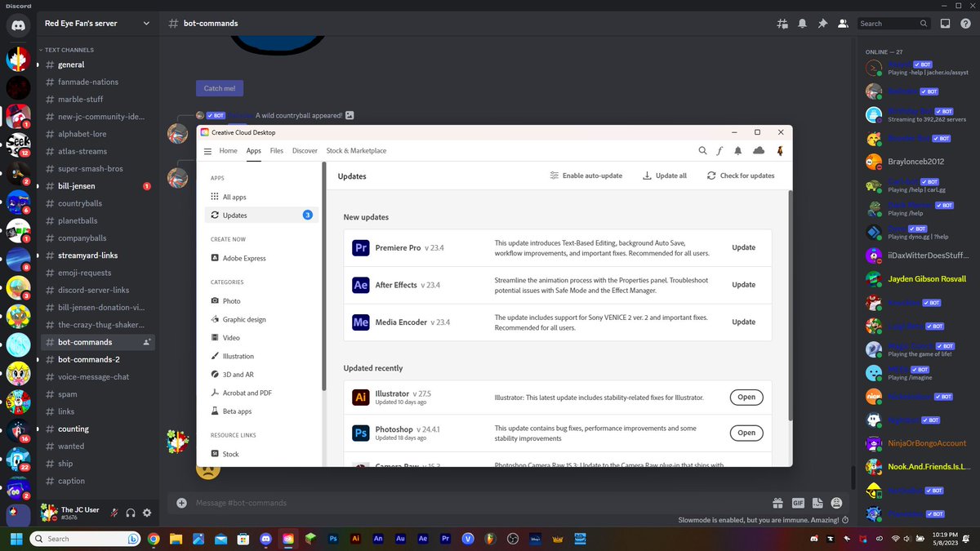Check cloud sync status icon
This screenshot has width=980, height=551.
click(759, 151)
